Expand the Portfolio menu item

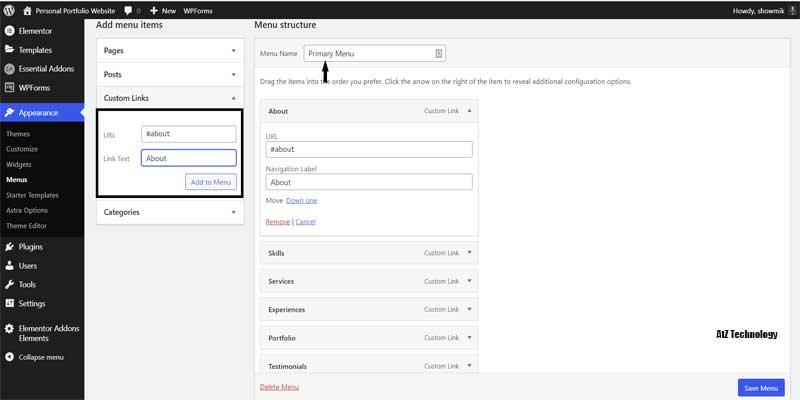point(469,338)
